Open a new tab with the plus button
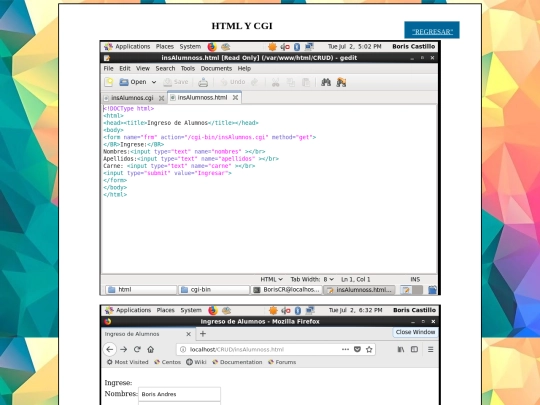The height and width of the screenshot is (405, 540). coord(203,334)
